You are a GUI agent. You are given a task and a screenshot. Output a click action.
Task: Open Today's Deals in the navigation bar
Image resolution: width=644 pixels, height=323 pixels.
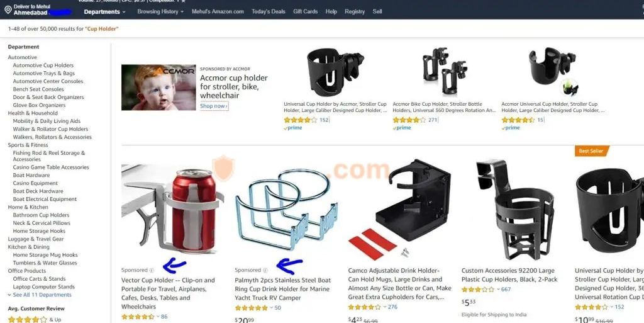268,11
